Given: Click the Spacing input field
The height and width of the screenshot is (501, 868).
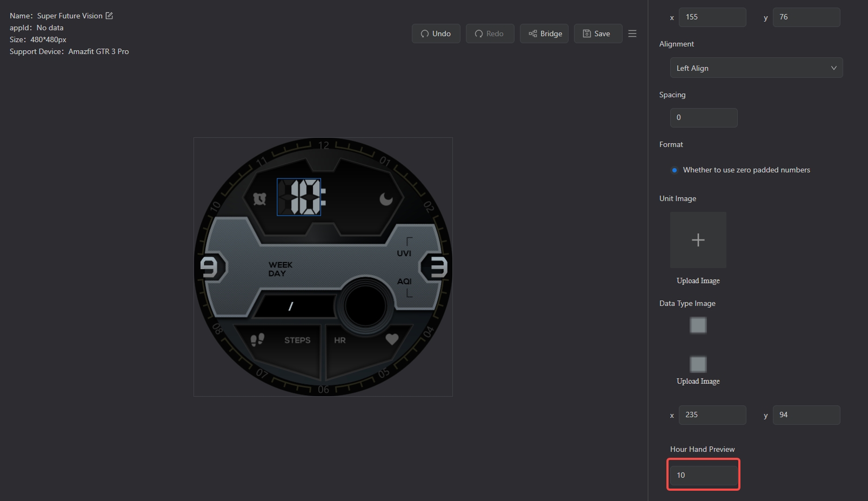Looking at the screenshot, I should (x=703, y=118).
